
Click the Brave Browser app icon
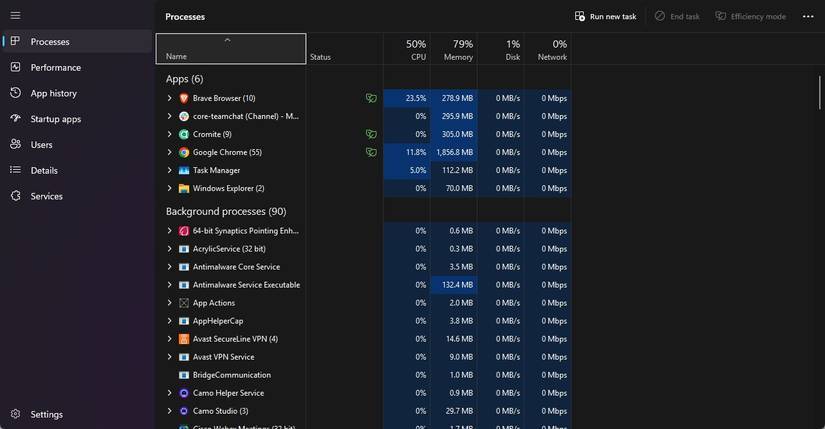point(184,98)
